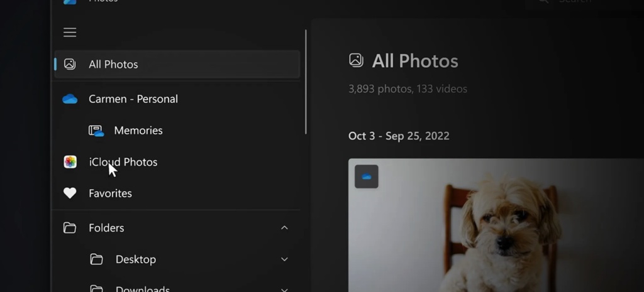Click the Memories icon
644x292 pixels.
pos(96,131)
